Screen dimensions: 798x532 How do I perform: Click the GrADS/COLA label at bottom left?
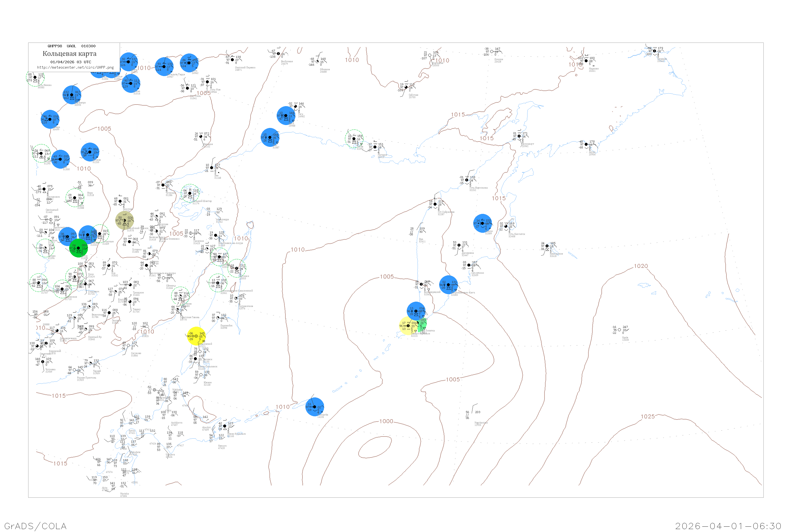[x=35, y=526]
